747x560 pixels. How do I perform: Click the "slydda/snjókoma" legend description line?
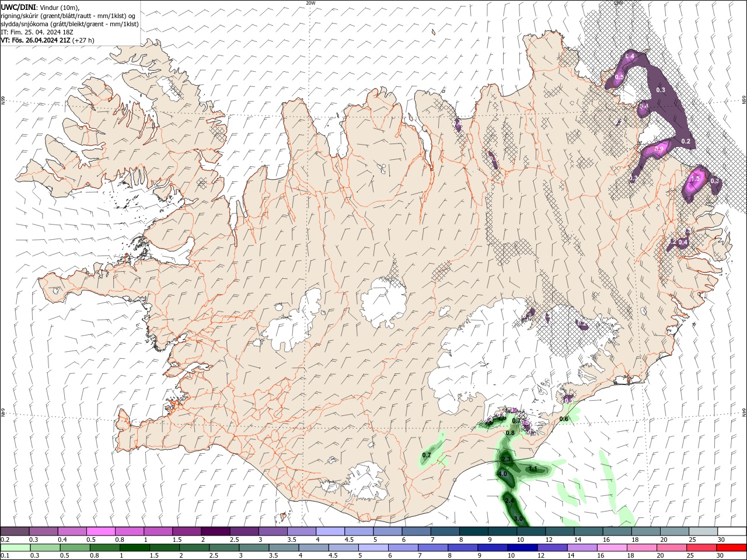(x=69, y=24)
